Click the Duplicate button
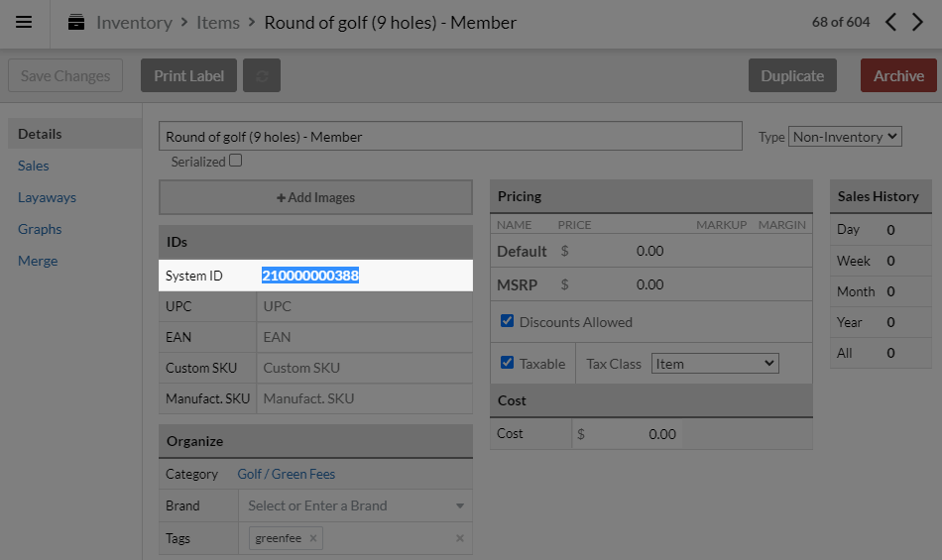Image resolution: width=942 pixels, height=560 pixels. [x=792, y=75]
